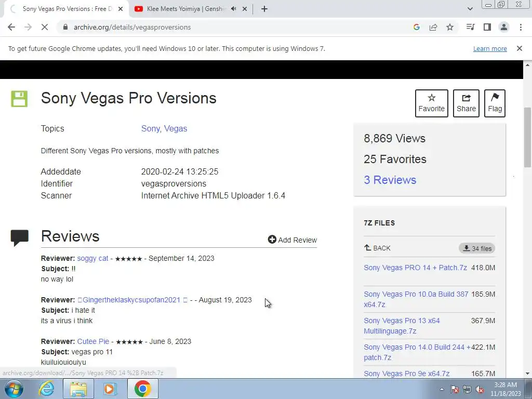Screen dimensions: 532x399
Task: Click the muted volume tray icon
Action: (x=480, y=389)
